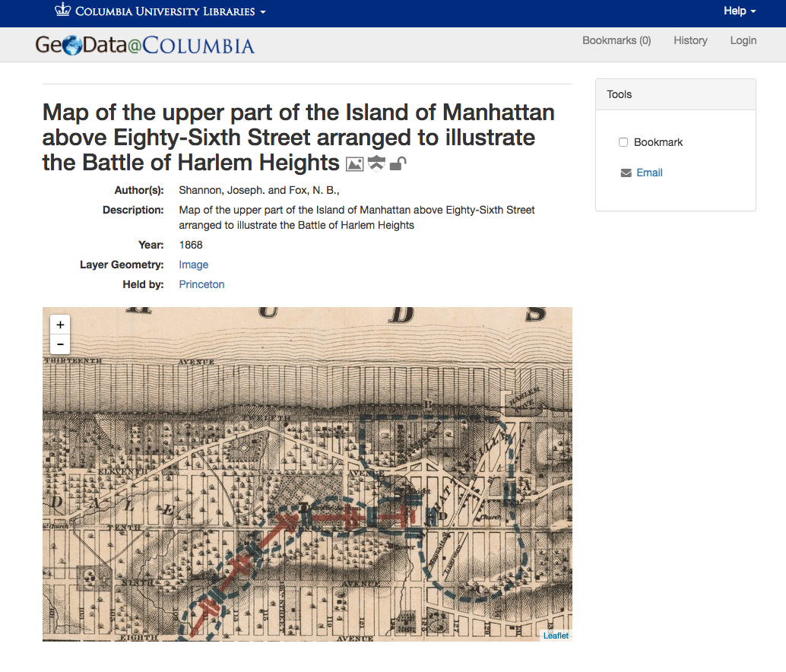This screenshot has height=672, width=786.
Task: Follow the Princeton held-by link
Action: pyautogui.click(x=201, y=284)
